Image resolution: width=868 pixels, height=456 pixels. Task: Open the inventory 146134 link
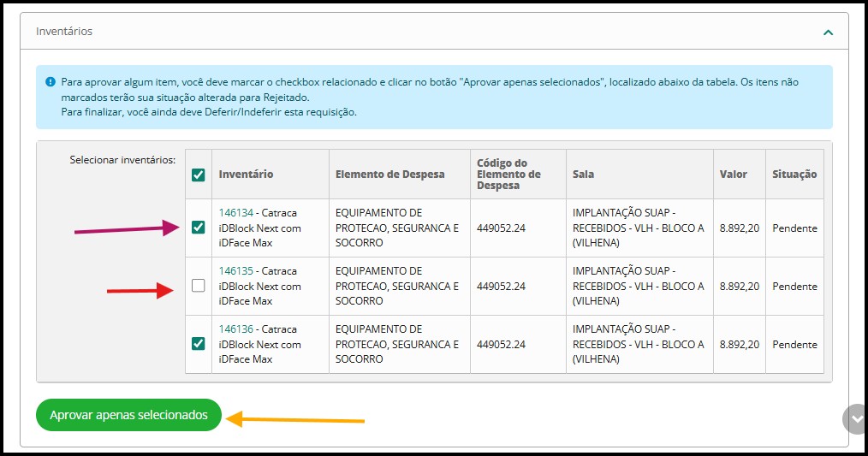tap(234, 213)
